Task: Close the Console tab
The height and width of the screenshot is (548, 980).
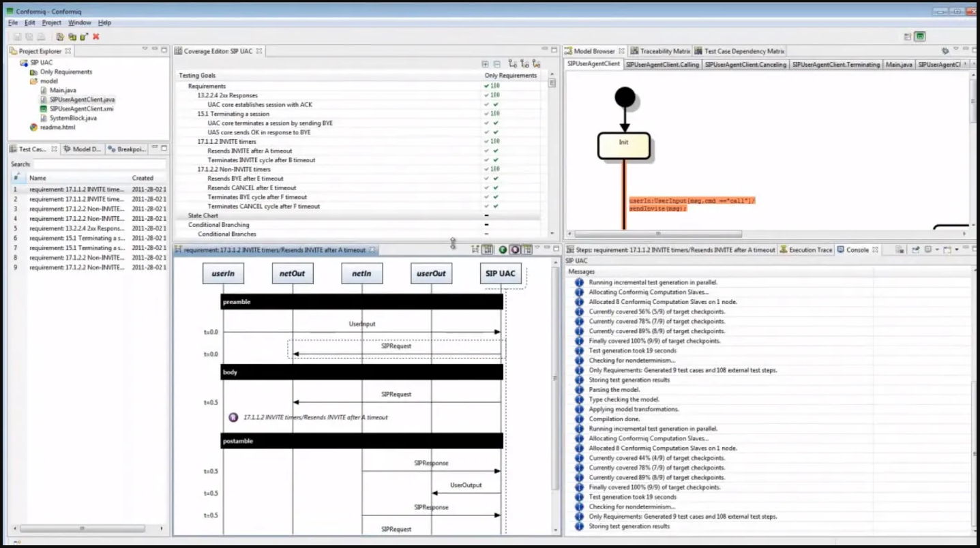Action: click(875, 250)
